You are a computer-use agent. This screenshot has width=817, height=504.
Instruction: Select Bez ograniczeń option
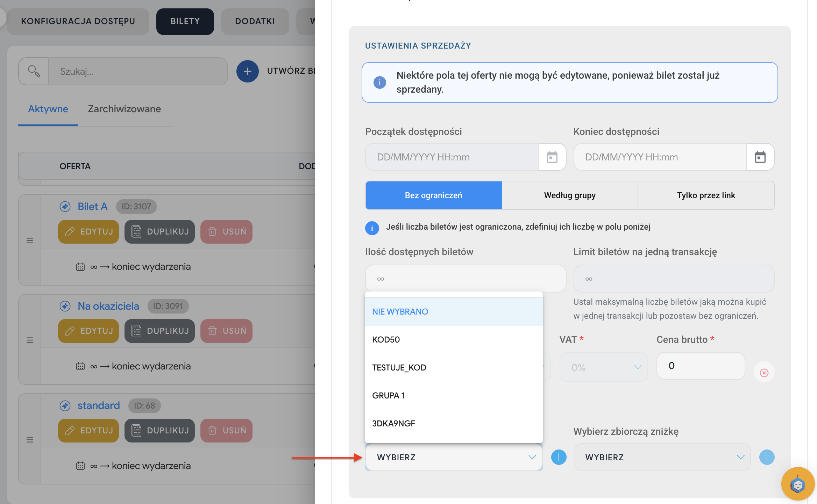pos(433,195)
